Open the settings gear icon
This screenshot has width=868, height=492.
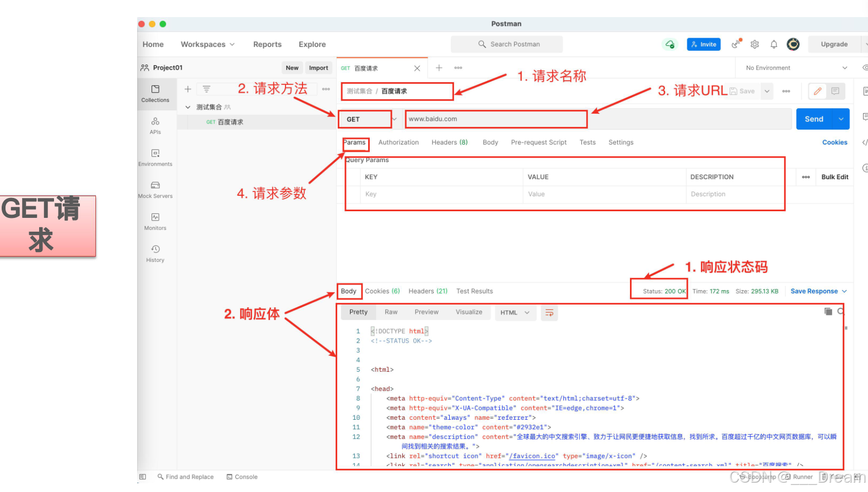pos(755,44)
